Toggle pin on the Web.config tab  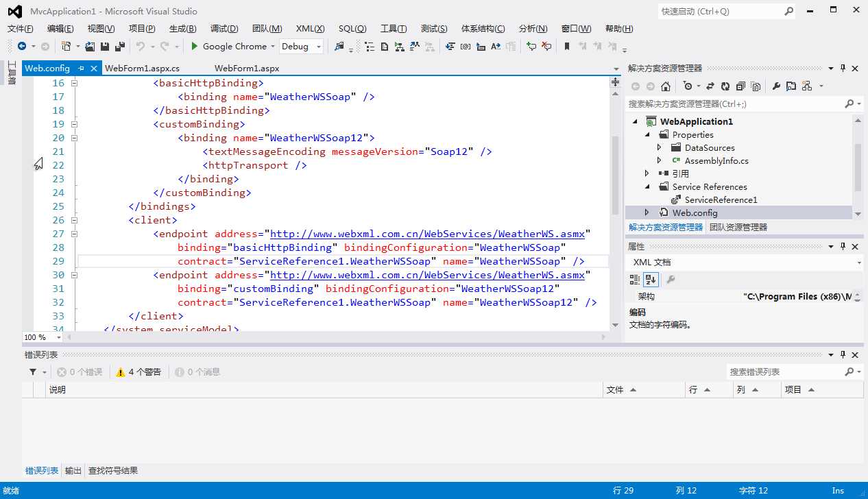pos(81,68)
